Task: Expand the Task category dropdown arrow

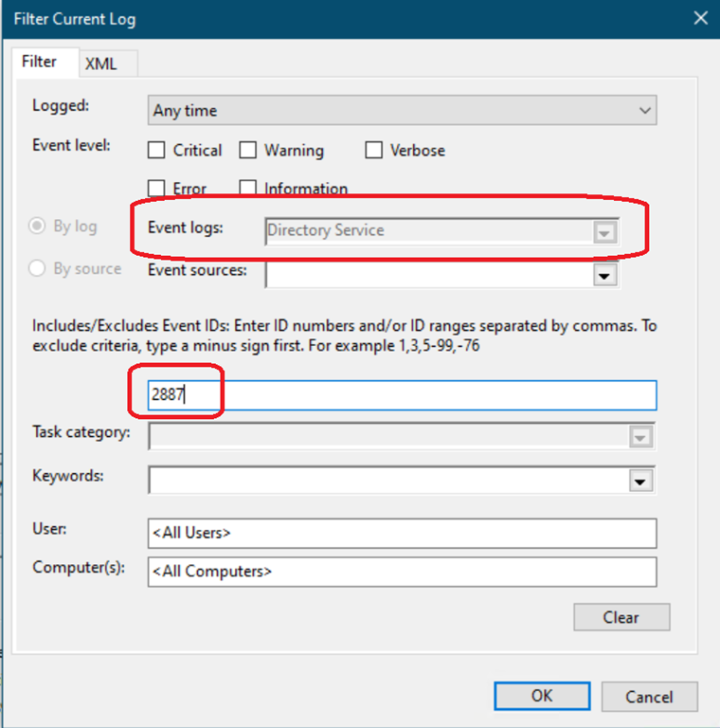Action: (x=640, y=437)
